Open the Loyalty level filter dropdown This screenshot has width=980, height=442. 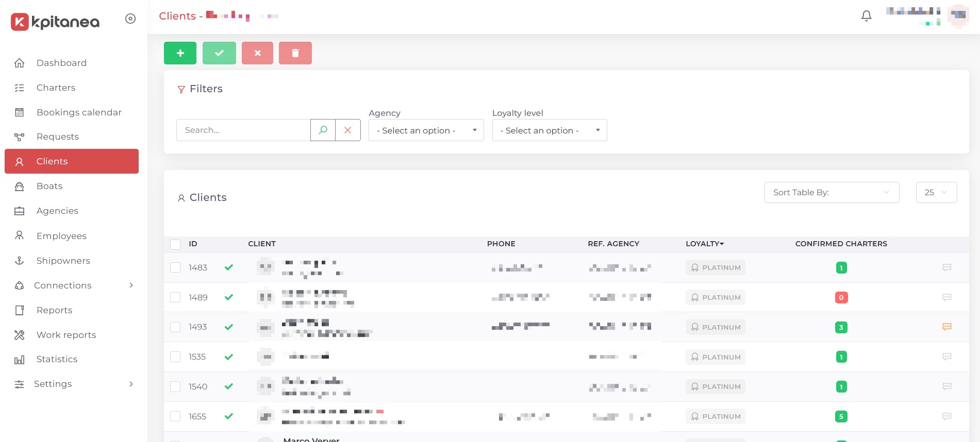[x=550, y=130]
